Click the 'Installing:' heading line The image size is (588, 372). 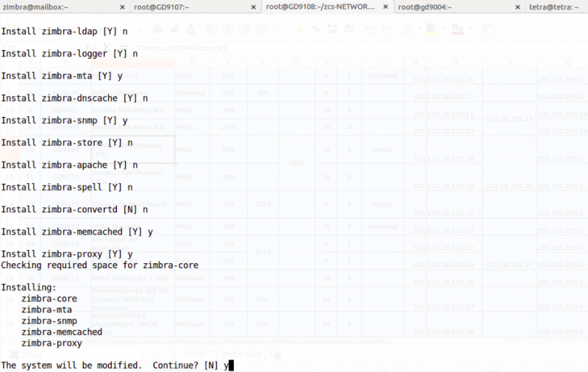tap(29, 287)
